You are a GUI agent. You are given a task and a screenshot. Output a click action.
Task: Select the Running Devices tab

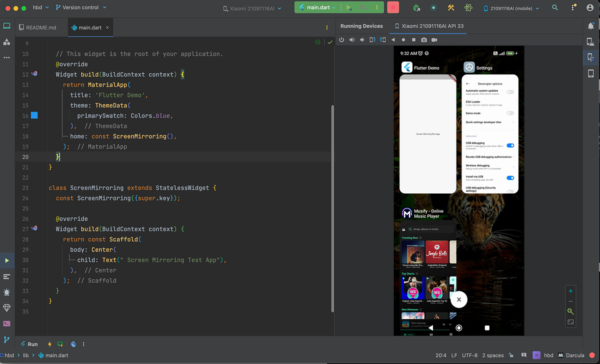pos(361,26)
